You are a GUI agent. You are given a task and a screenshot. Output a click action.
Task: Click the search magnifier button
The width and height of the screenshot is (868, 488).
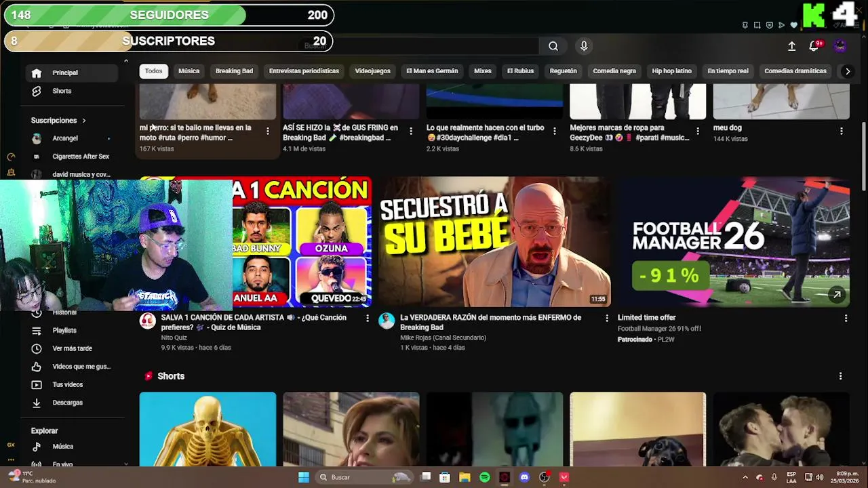click(x=553, y=46)
